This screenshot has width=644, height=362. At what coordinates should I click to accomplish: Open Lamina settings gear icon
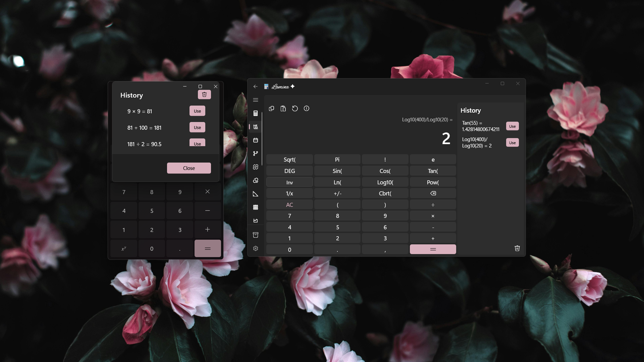pos(256,248)
